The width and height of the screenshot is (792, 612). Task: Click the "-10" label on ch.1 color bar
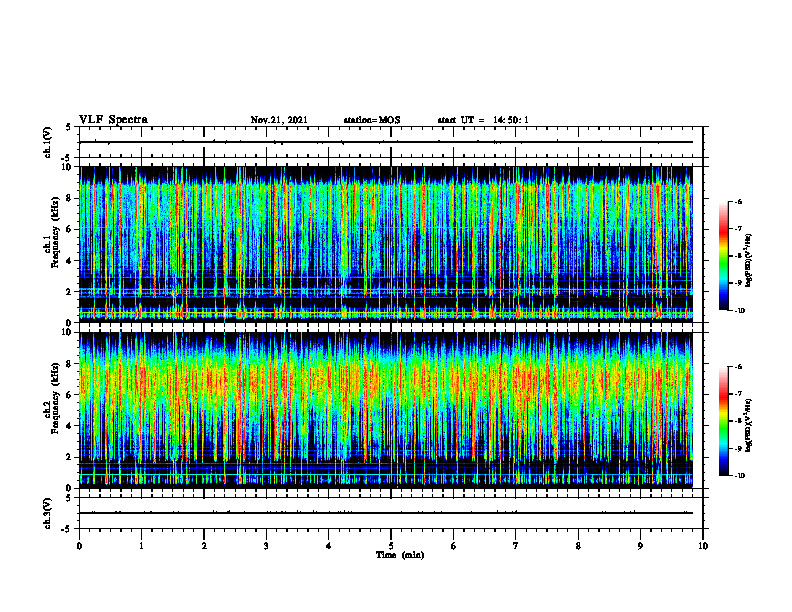coord(739,311)
